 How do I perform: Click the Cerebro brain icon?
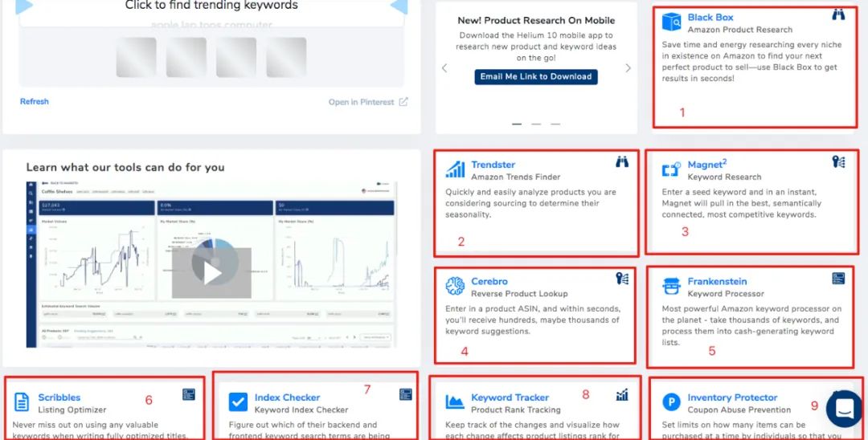coord(456,287)
